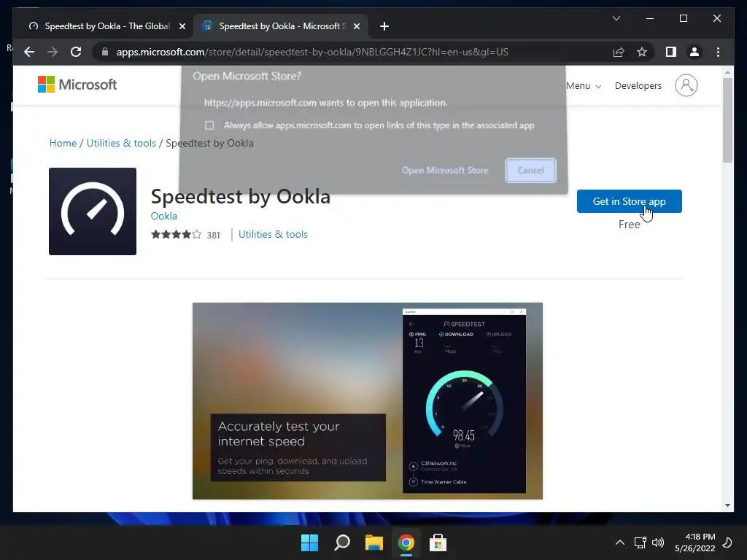Open Utilities & tools category beside rating
The width and height of the screenshot is (747, 560).
click(x=273, y=234)
